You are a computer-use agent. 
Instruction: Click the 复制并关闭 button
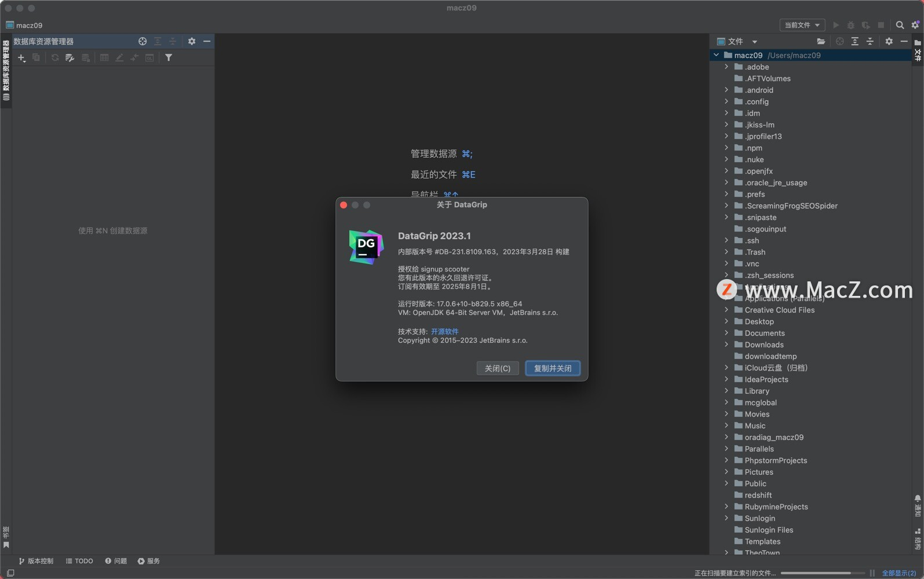[553, 368]
